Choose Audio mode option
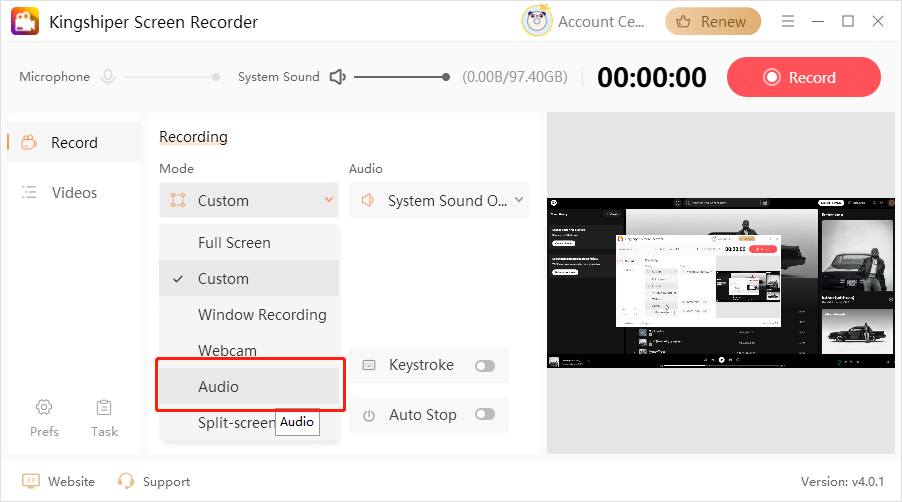This screenshot has height=502, width=902. 249,386
